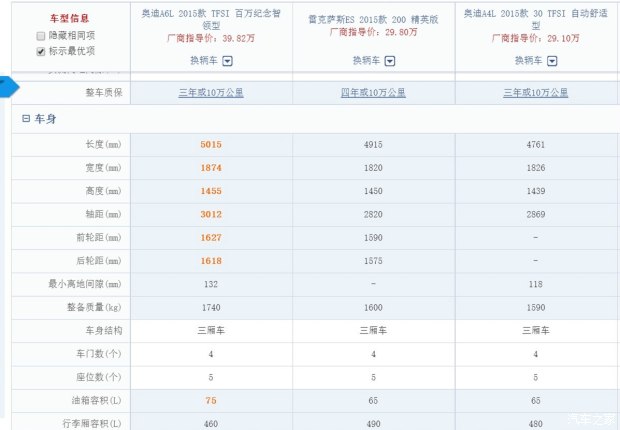Click the front track value 1590
The image size is (620, 430).
pos(373,238)
